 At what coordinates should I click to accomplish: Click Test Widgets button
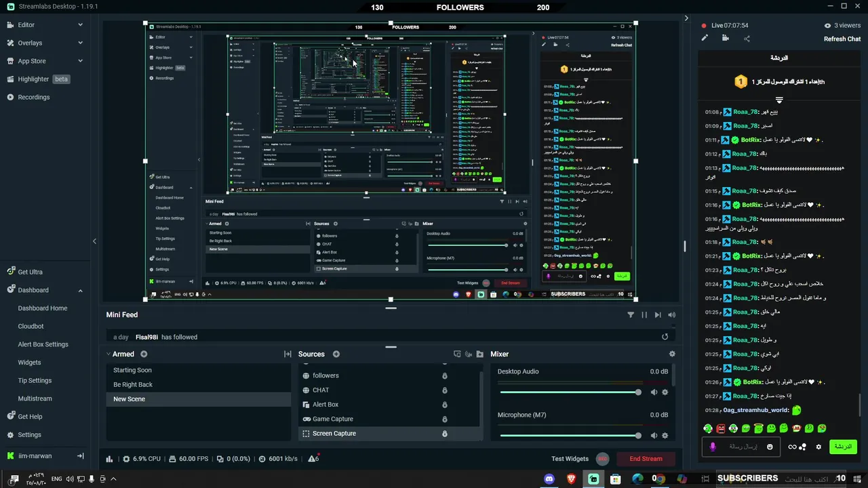point(570,459)
